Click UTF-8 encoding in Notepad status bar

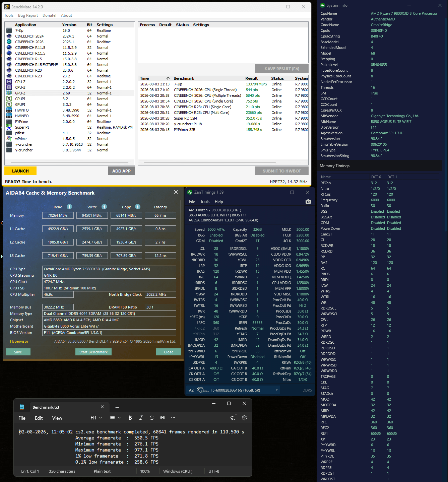[214, 471]
